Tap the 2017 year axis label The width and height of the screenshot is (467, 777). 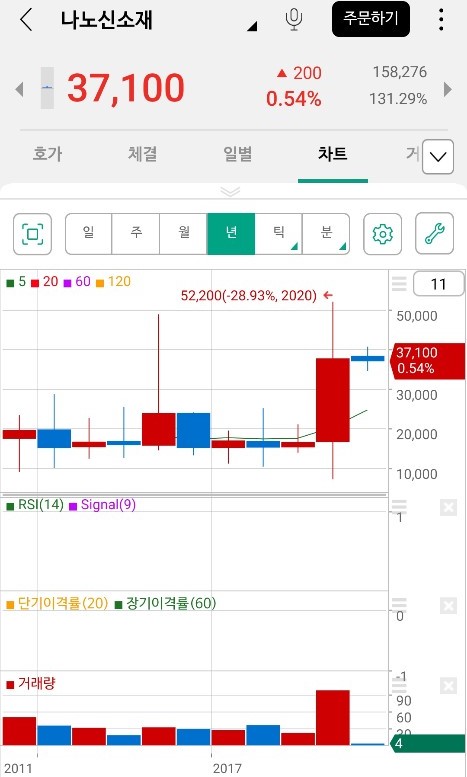(x=227, y=769)
